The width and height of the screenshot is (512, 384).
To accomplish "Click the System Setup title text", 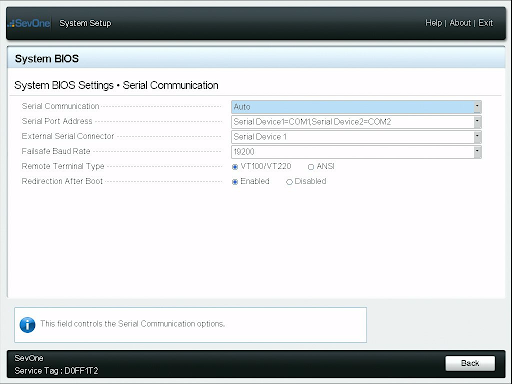I will coord(85,23).
